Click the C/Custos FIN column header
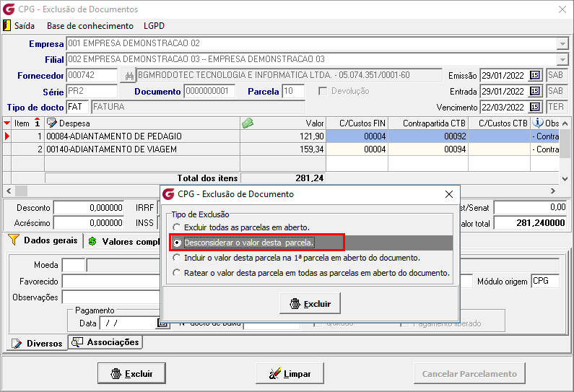 (x=357, y=123)
